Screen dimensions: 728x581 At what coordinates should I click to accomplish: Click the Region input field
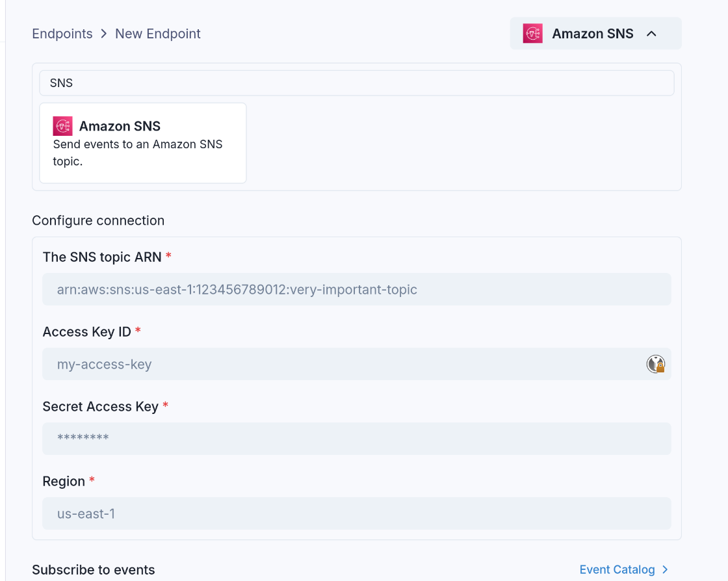tap(356, 513)
